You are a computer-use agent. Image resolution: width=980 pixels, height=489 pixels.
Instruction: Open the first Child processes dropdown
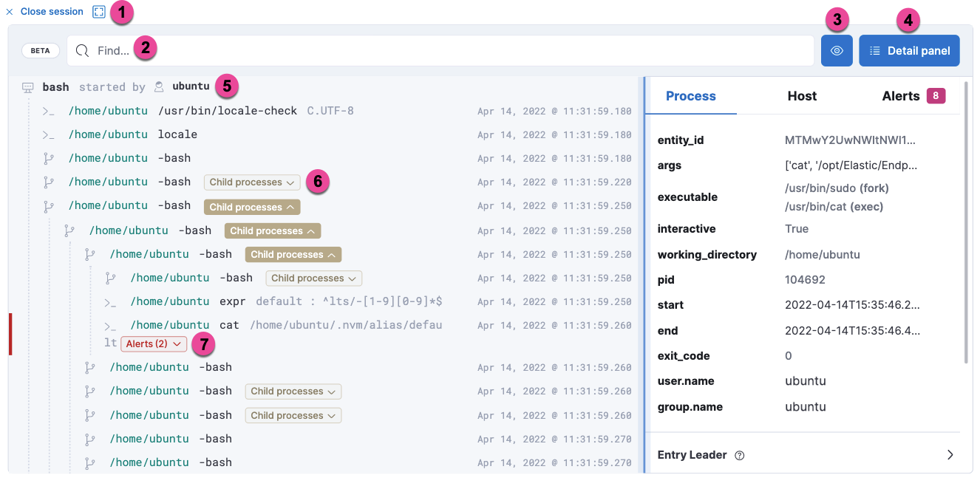point(251,182)
